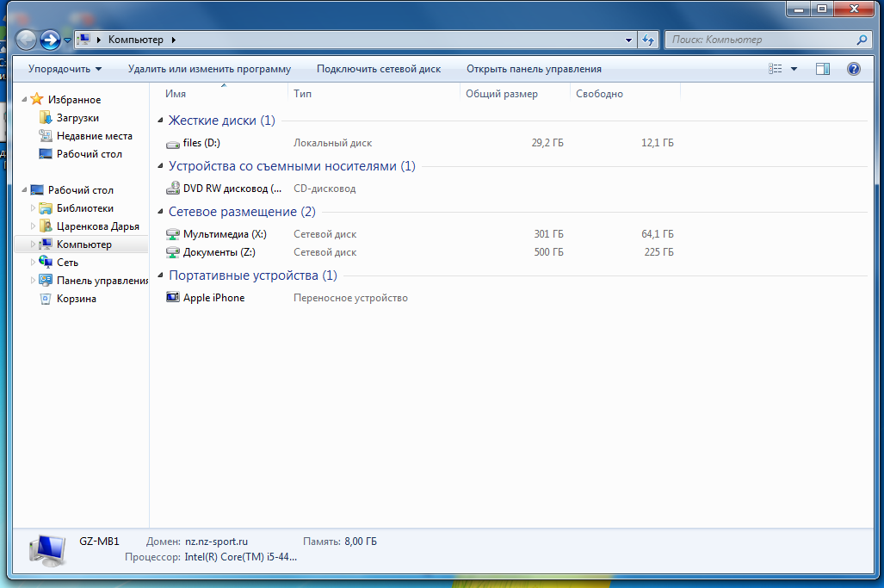Viewport: 884px width, 588px height.
Task: Expand the Библиотеки tree node
Action: [x=33, y=208]
